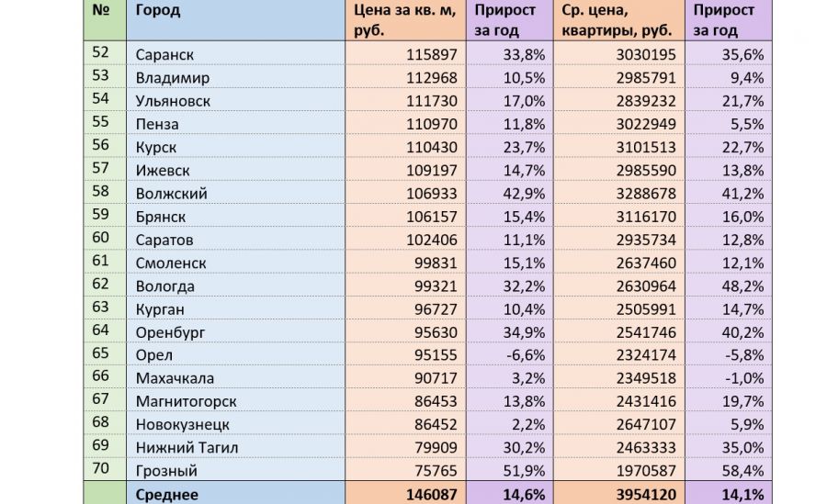Click the "Махачкала" city cell
This screenshot has width=827, height=504.
point(175,378)
